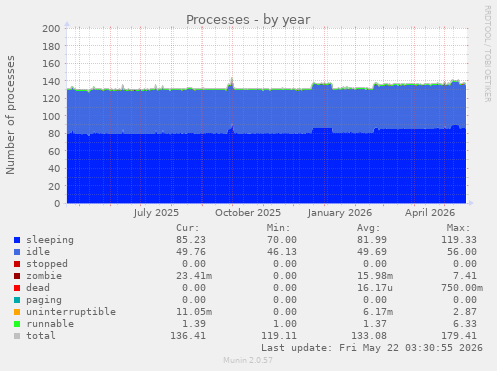This screenshot has width=497, height=371.
Task: Click zombie average value 15.98m
Action: 375,276
